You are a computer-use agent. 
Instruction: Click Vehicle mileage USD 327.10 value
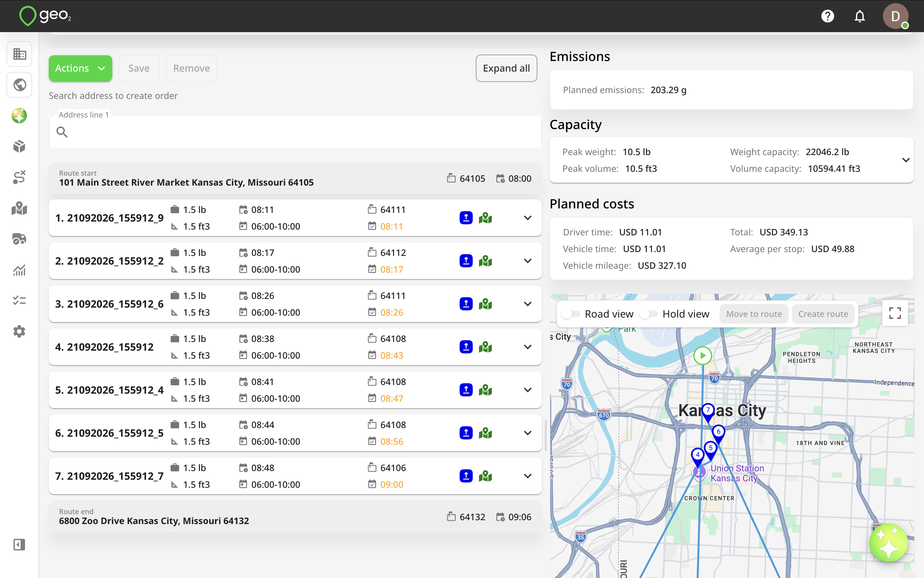coord(662,265)
